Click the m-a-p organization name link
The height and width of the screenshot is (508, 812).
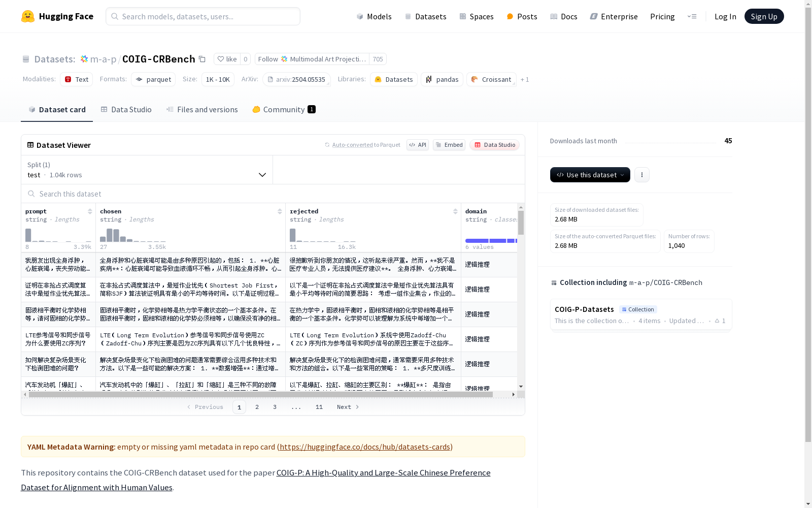point(104,59)
